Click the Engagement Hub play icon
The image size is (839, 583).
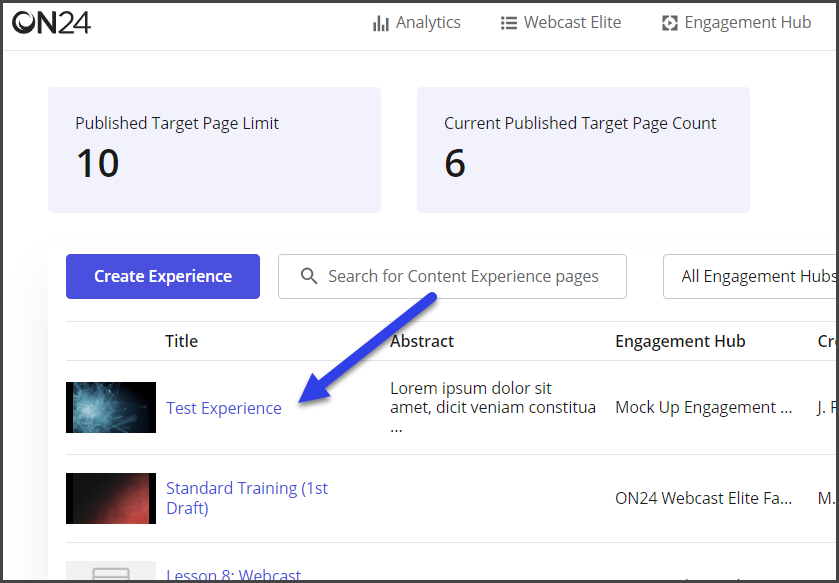[x=669, y=23]
